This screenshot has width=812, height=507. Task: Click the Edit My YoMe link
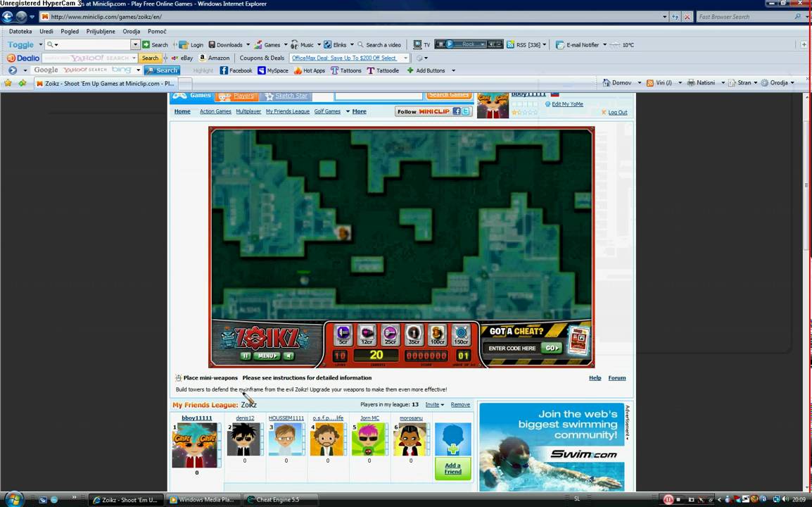point(567,104)
